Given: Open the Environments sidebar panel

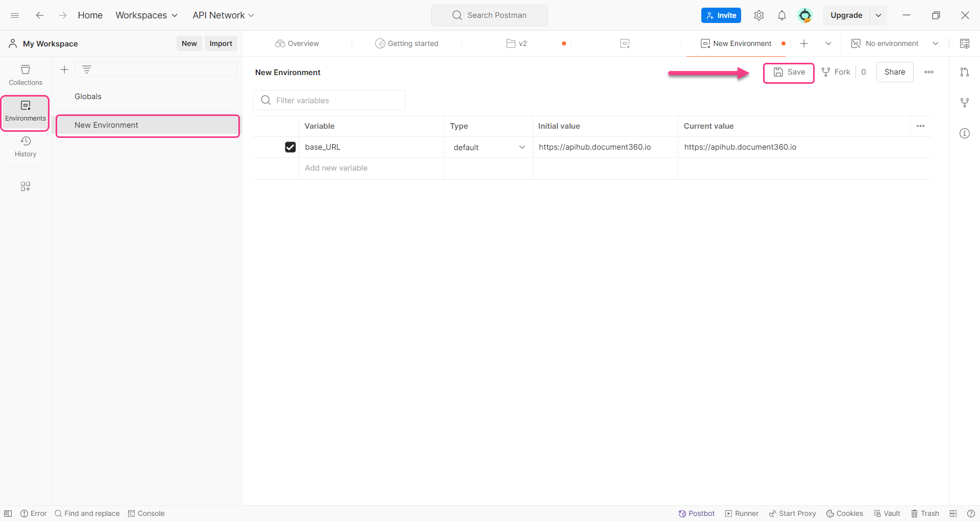Looking at the screenshot, I should pos(26,111).
